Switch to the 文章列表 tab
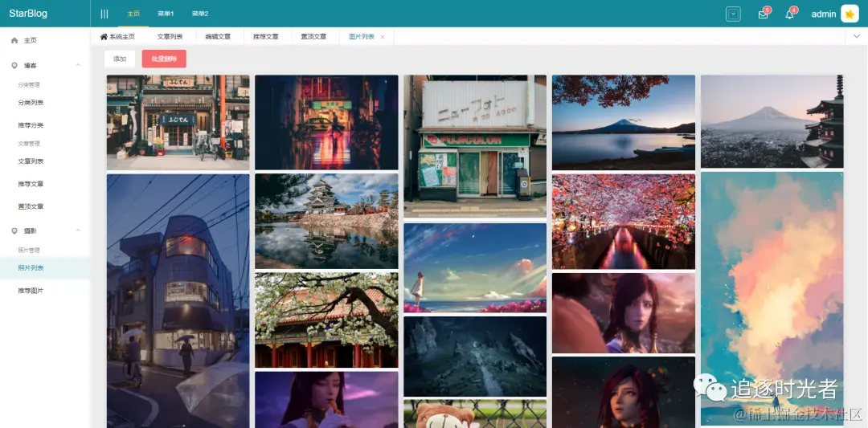 pos(170,37)
